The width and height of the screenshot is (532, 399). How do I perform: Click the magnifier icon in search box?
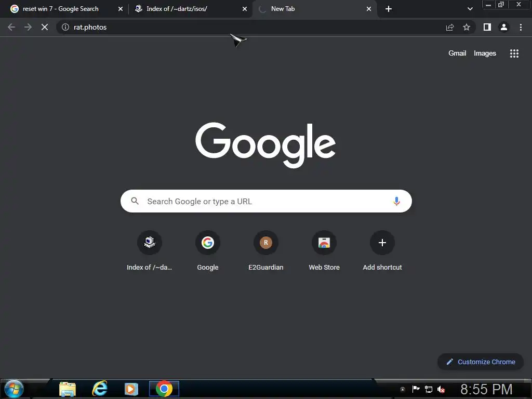click(135, 201)
